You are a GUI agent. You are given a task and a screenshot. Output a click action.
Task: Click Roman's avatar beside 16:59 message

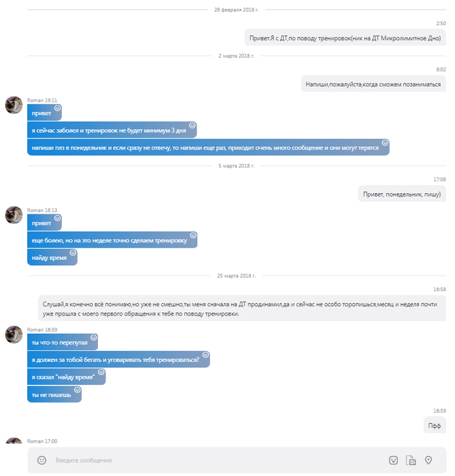(x=14, y=334)
